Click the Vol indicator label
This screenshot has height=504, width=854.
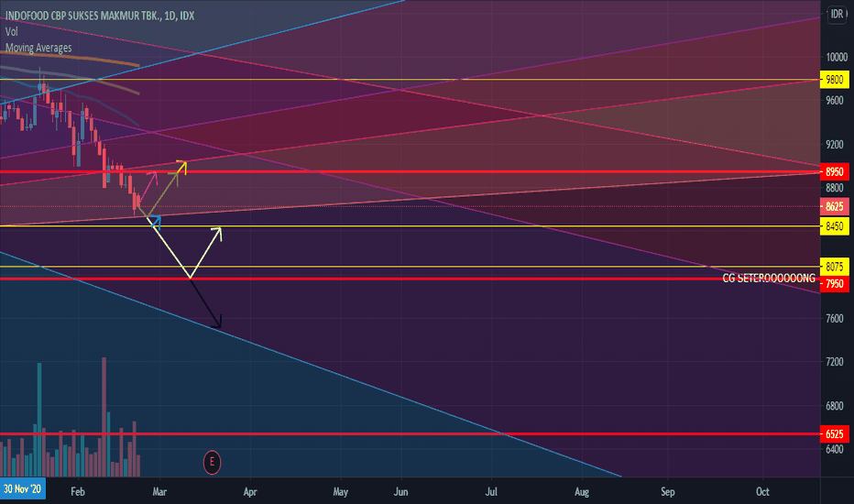pyautogui.click(x=11, y=31)
